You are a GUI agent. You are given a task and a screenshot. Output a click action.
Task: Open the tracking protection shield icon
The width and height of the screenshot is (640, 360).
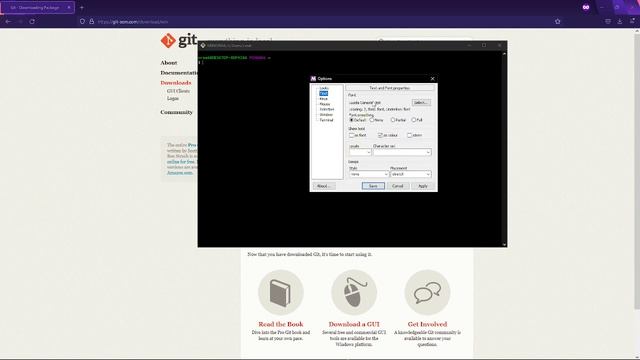82,21
